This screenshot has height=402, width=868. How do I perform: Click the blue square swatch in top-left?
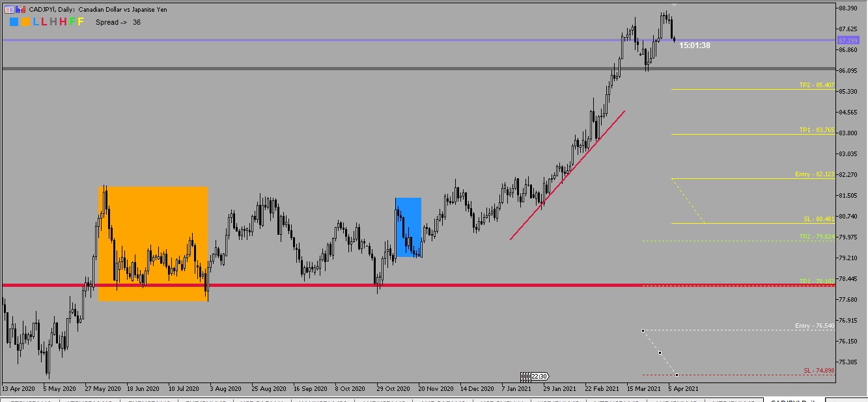click(x=14, y=22)
